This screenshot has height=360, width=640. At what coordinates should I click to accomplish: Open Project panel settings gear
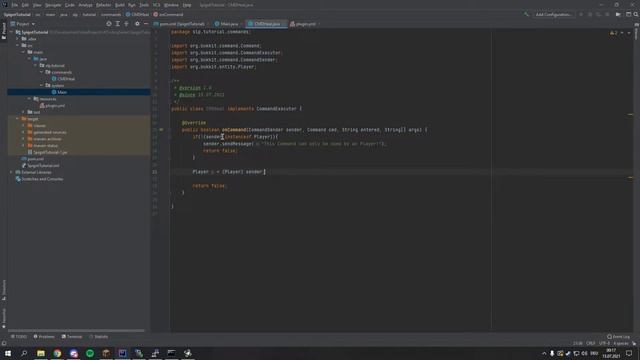[137, 24]
